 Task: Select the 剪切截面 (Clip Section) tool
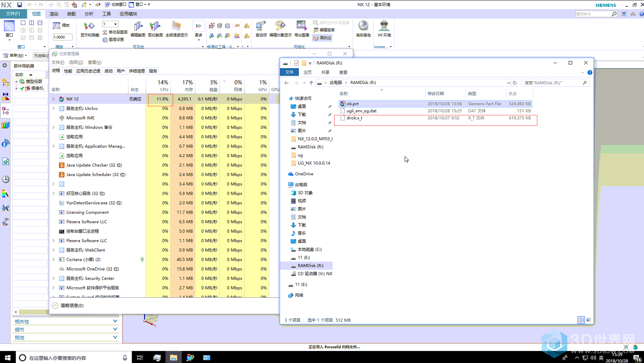click(x=155, y=26)
